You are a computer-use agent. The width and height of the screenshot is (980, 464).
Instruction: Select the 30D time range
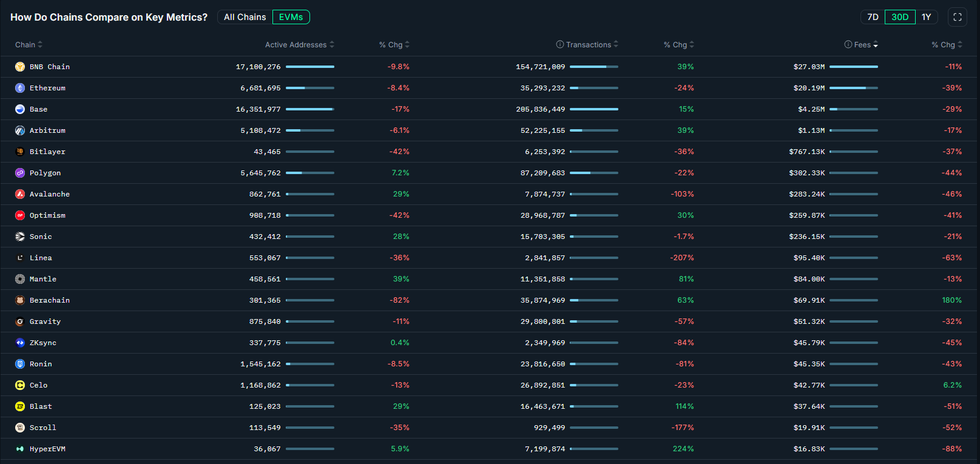[x=900, y=17]
